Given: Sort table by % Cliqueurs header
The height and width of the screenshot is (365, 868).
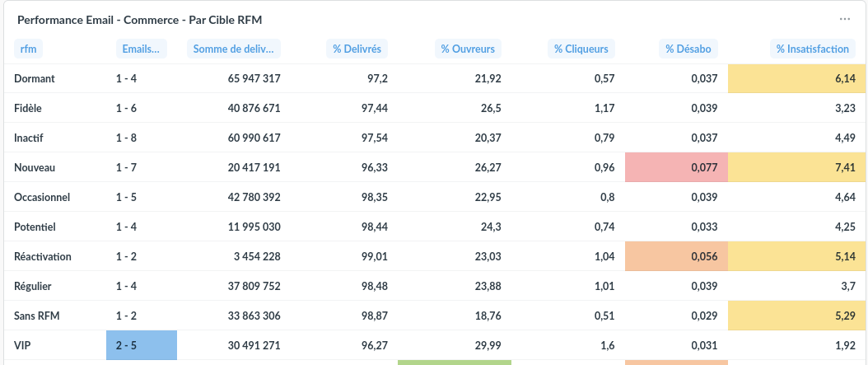Looking at the screenshot, I should pyautogui.click(x=581, y=49).
